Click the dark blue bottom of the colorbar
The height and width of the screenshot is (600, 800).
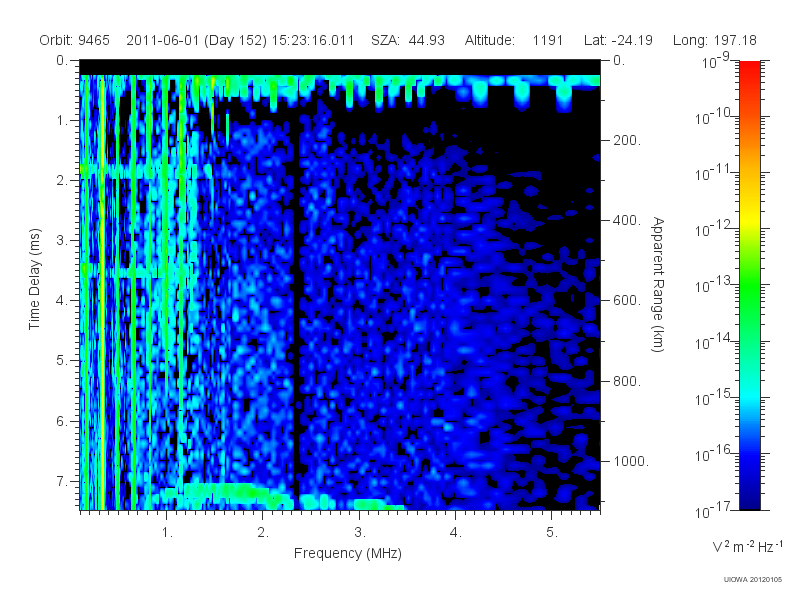(750, 497)
